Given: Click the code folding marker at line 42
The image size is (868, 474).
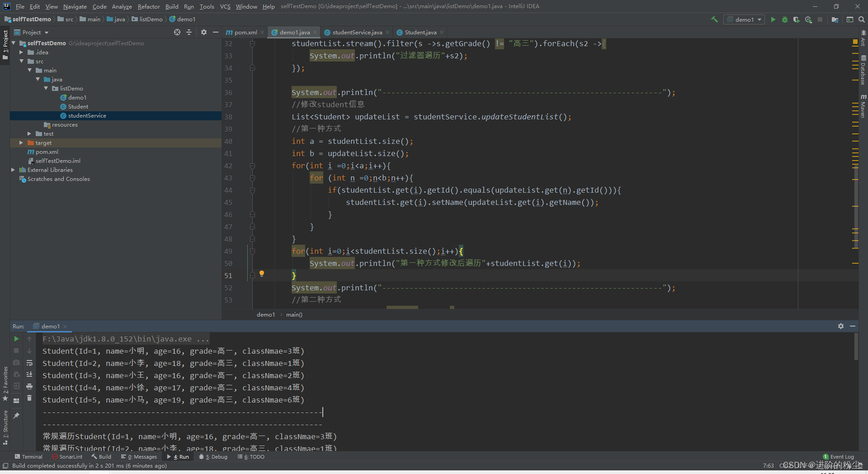Looking at the screenshot, I should tap(252, 166).
